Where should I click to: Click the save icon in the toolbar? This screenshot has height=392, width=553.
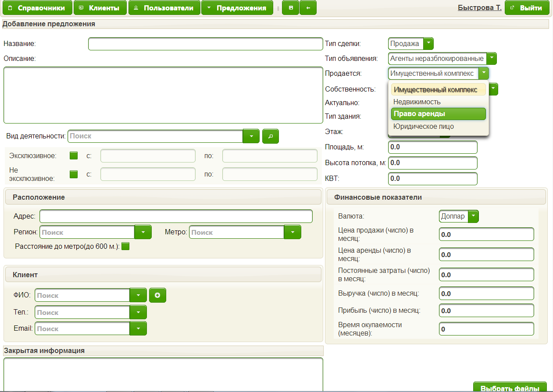(290, 8)
